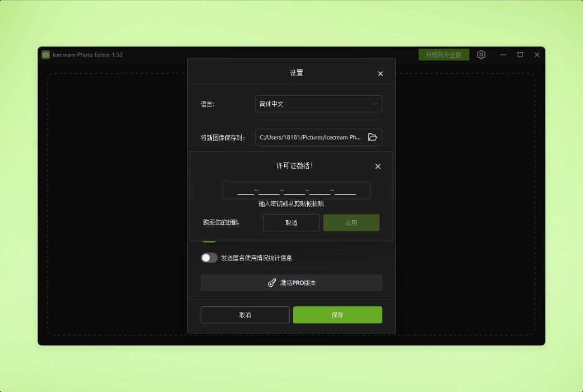Browse save location via the folder icon

[x=372, y=137]
